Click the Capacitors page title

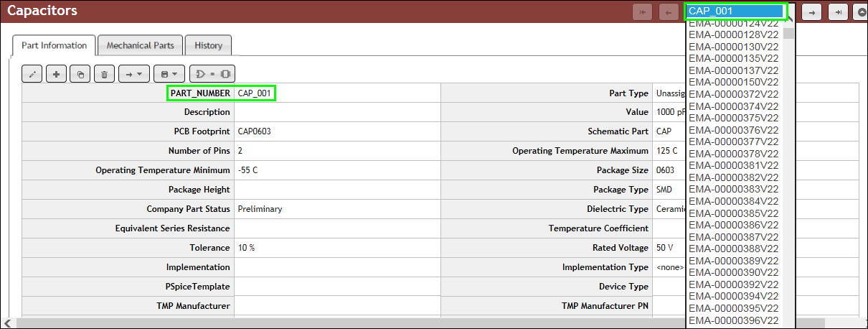[42, 11]
